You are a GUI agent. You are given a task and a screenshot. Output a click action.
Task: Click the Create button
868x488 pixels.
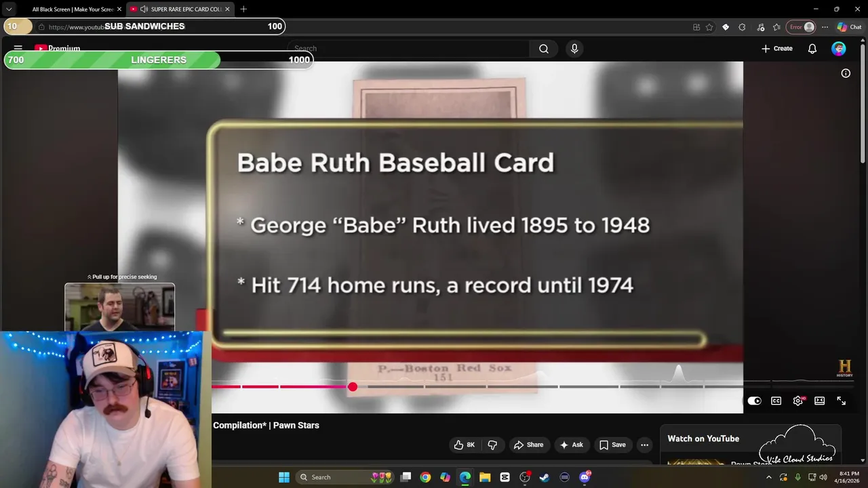coord(777,49)
